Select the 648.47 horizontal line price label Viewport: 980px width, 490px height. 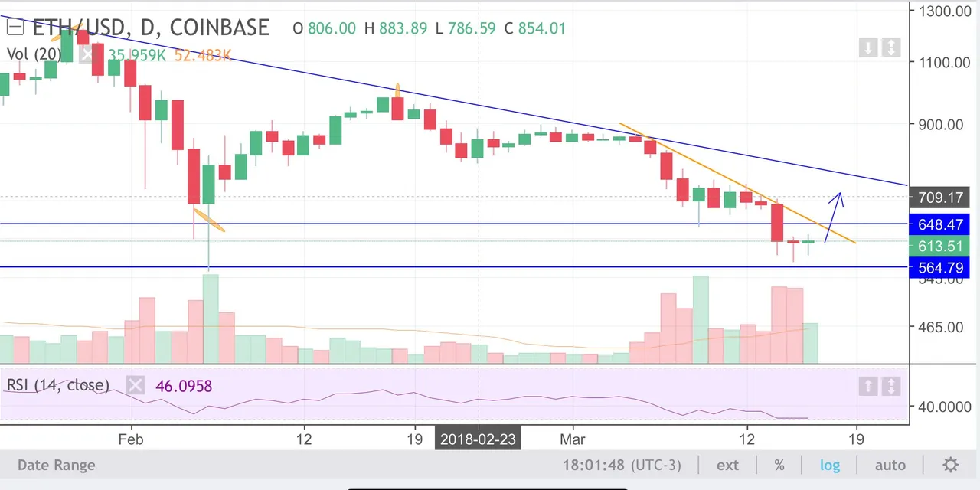coord(939,224)
